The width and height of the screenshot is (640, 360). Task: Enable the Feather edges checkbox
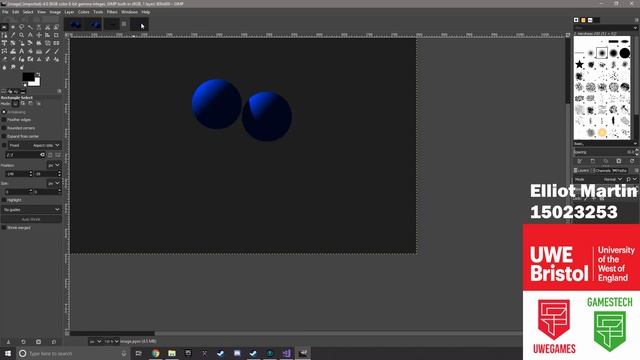pyautogui.click(x=4, y=120)
